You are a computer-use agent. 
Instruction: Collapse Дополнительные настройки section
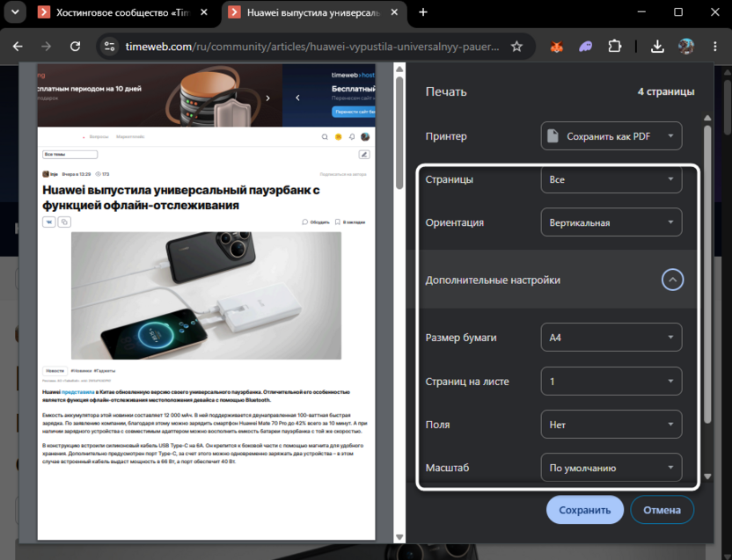(x=672, y=280)
